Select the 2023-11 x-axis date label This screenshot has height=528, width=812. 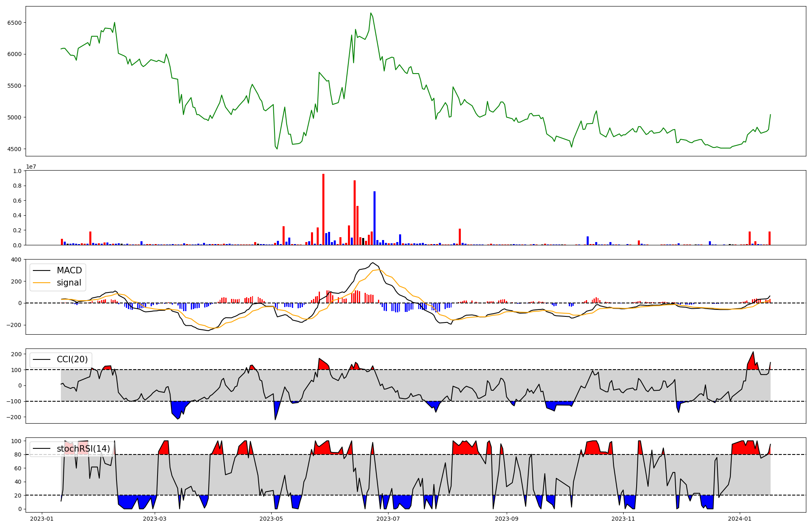[623, 519]
